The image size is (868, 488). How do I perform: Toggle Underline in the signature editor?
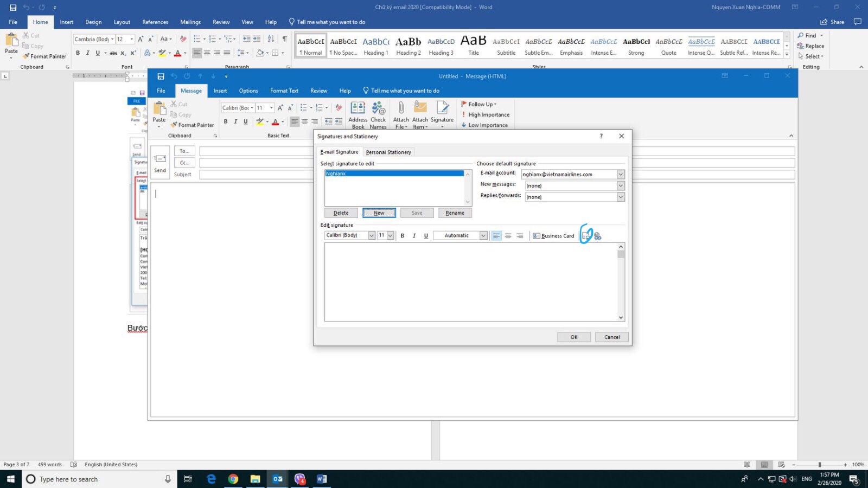click(x=426, y=235)
